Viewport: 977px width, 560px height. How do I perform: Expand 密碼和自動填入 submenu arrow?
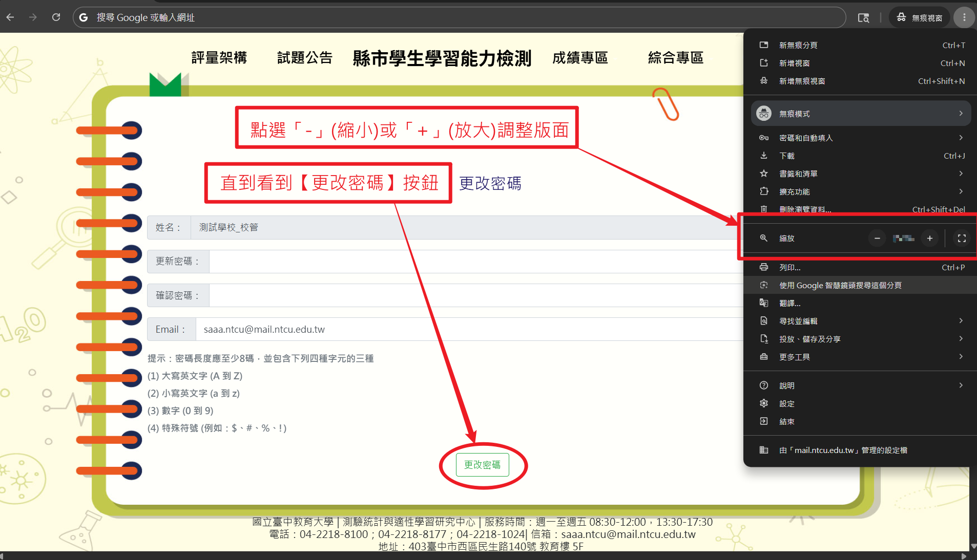(x=961, y=138)
